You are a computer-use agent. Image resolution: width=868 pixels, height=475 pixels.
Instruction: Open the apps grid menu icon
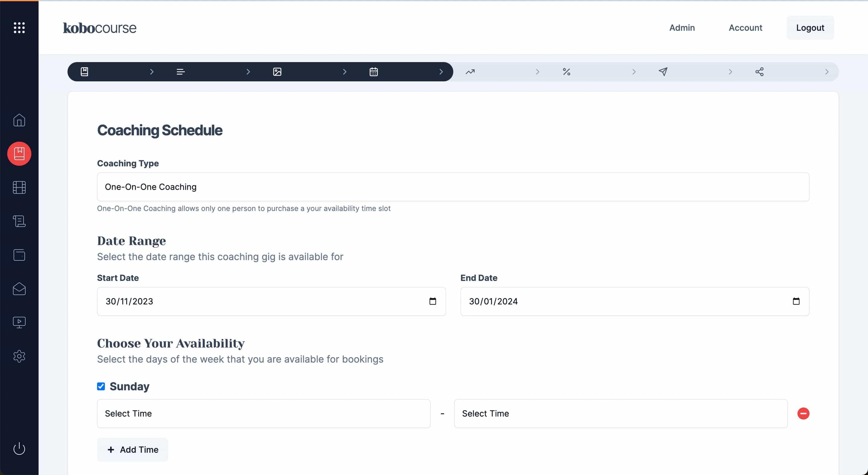pos(19,28)
